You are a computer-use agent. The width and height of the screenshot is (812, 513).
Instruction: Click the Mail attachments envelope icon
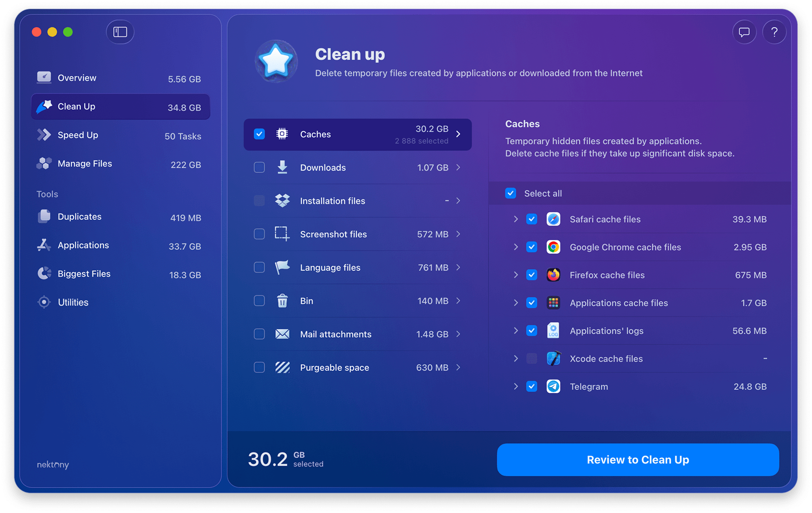[282, 334]
